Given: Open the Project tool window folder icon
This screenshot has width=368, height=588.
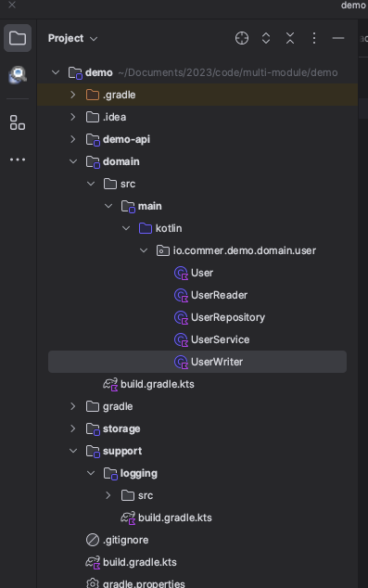Looking at the screenshot, I should tap(18, 38).
